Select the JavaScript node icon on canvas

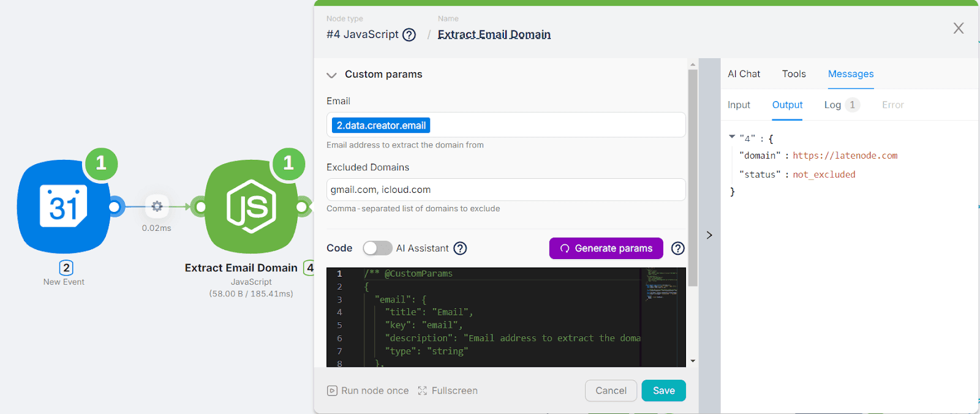(x=251, y=207)
